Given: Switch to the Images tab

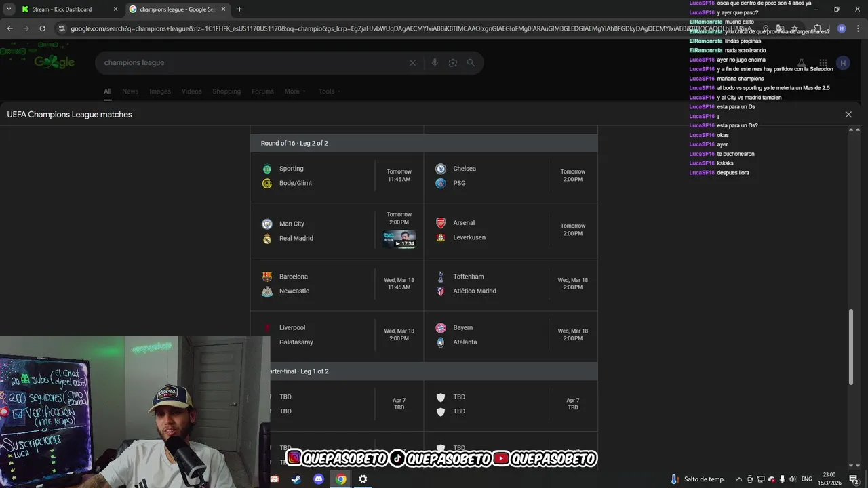Looking at the screenshot, I should point(160,91).
